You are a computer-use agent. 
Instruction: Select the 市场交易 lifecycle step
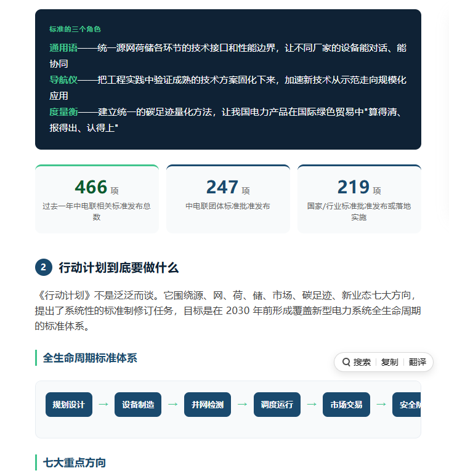[346, 405]
